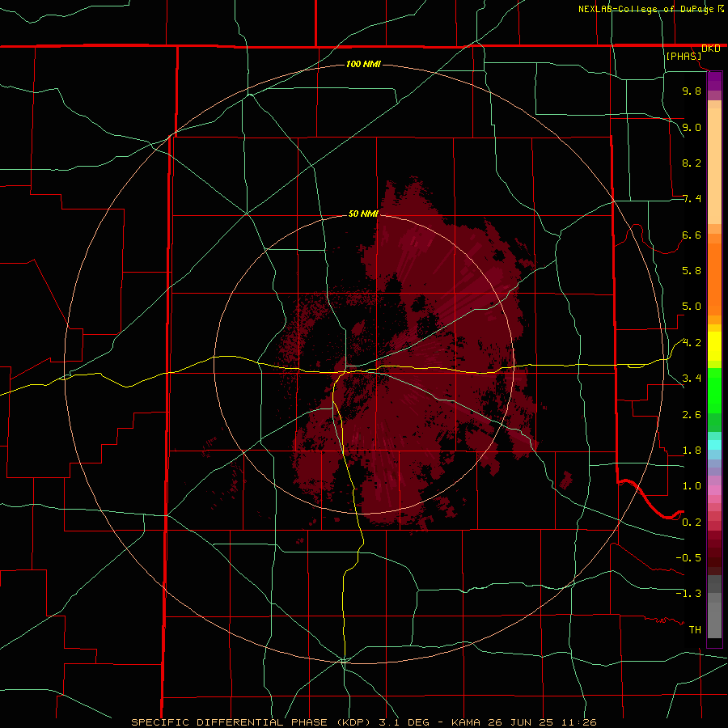Screen dimensions: 728x728
Task: Click the NEXLAB-College of DuPage label
Action: 645,9
